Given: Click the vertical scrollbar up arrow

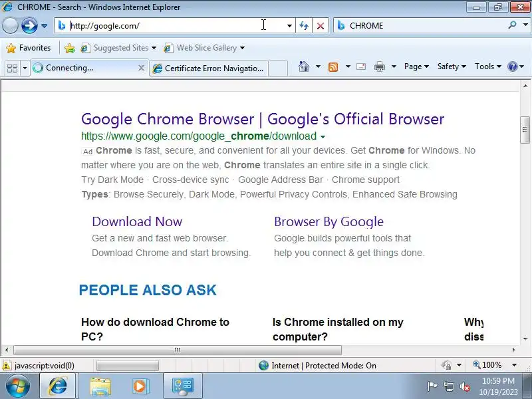Looking at the screenshot, I should tap(525, 86).
